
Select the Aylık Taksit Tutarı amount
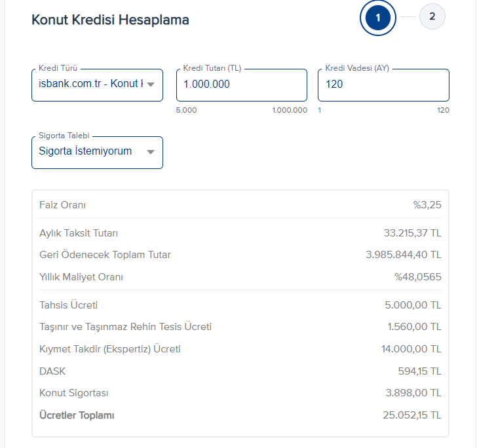[x=412, y=233]
